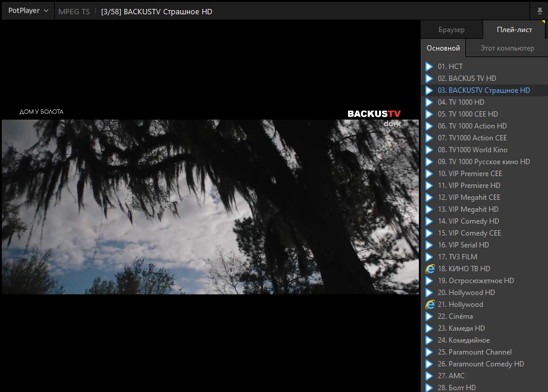Screen dimensions: 548x392
Task: Click the play icon beside 27. AMC
Action: pos(429,375)
